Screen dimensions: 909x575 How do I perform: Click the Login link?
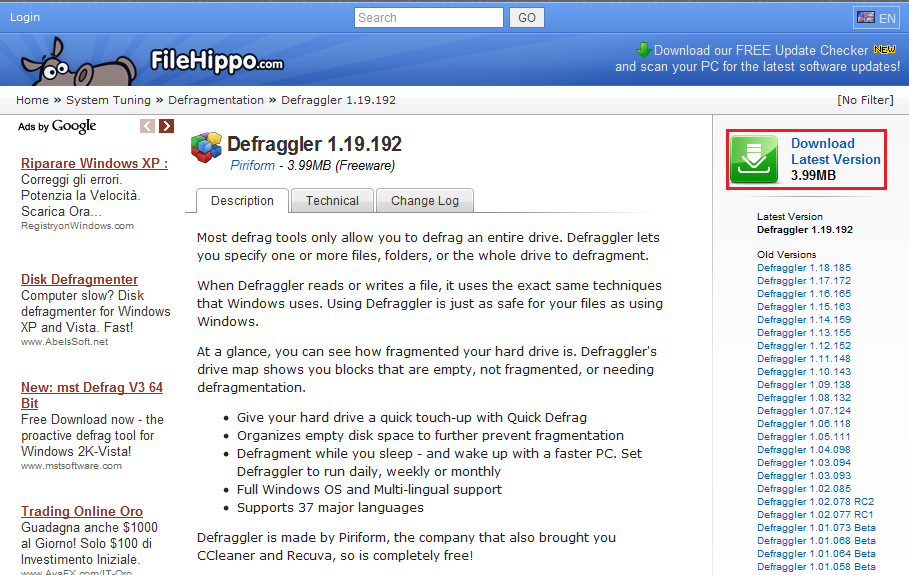[x=25, y=17]
